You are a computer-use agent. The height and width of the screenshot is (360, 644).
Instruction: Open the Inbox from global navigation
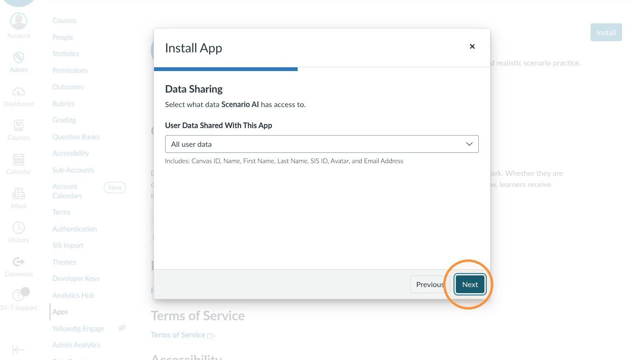click(x=19, y=199)
